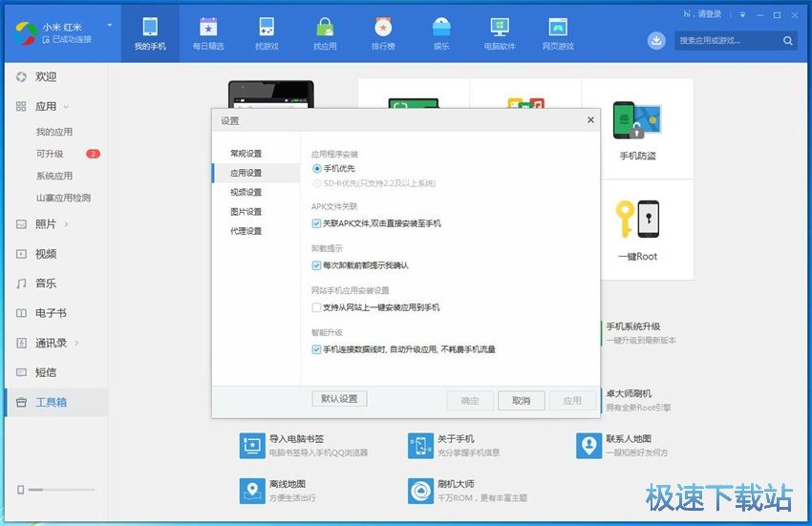Open the 排行榜 ranking medal icon
812x526 pixels.
383,27
